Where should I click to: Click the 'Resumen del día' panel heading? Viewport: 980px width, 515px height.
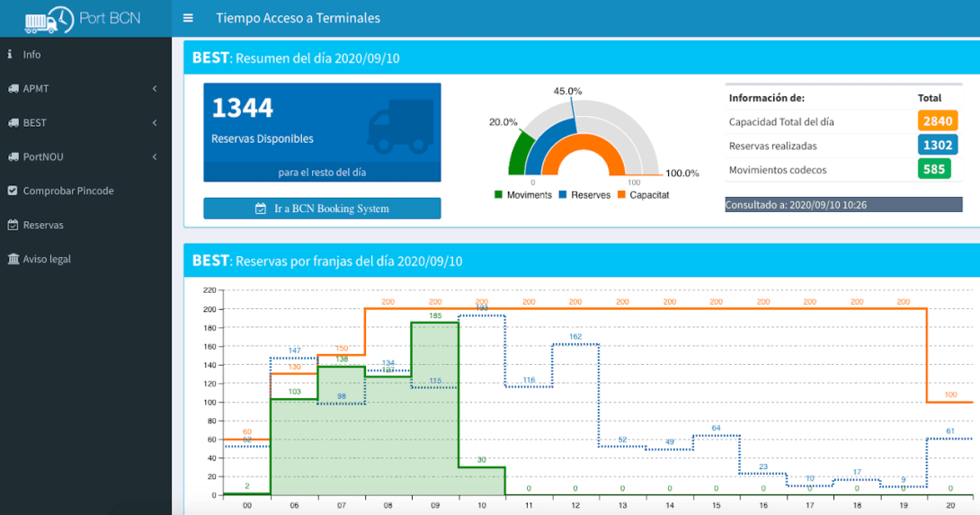click(x=296, y=58)
